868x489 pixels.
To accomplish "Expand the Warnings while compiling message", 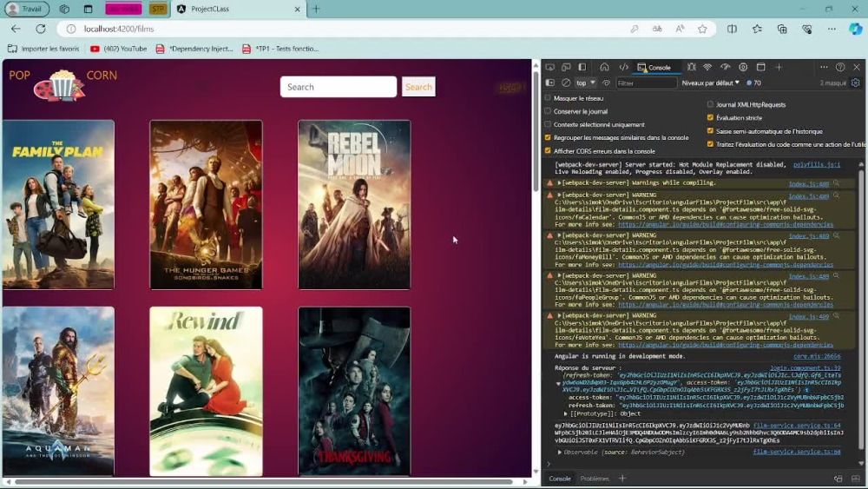I will [x=559, y=182].
